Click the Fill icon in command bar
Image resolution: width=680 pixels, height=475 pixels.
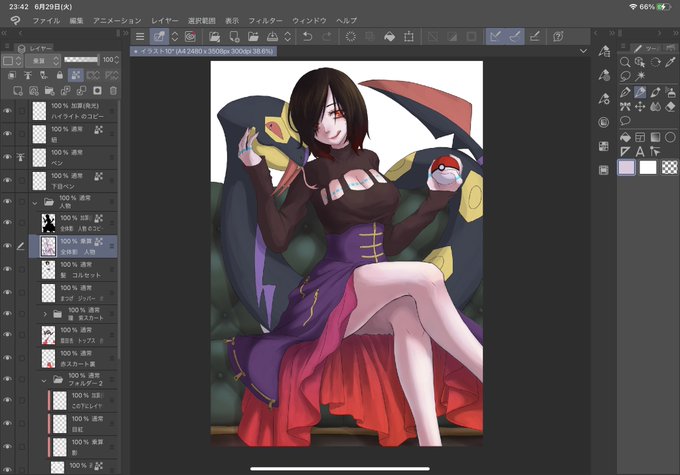pyautogui.click(x=389, y=36)
